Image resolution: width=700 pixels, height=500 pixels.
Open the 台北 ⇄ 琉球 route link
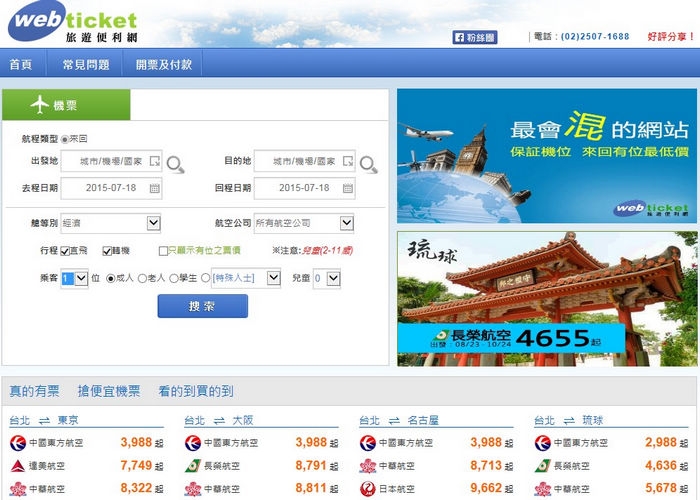[x=569, y=420]
